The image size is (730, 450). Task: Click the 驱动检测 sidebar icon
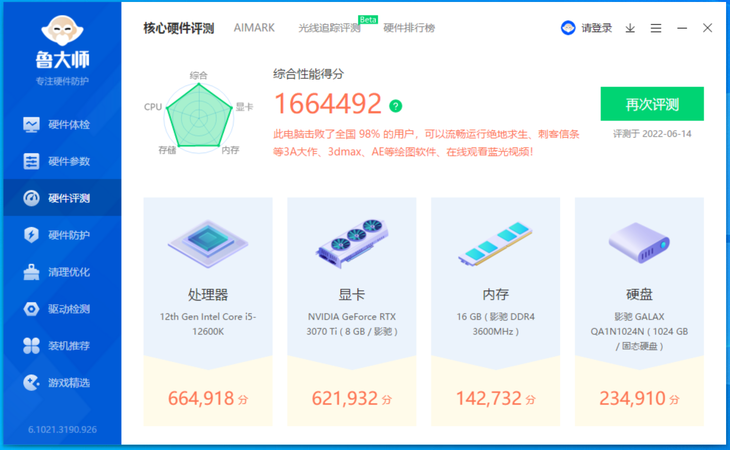(31, 309)
